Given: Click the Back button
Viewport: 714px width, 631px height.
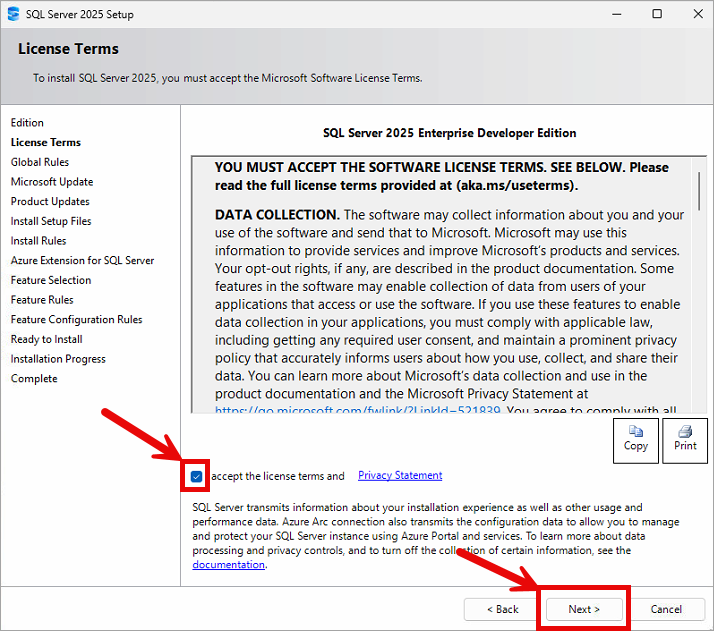Looking at the screenshot, I should (502, 609).
